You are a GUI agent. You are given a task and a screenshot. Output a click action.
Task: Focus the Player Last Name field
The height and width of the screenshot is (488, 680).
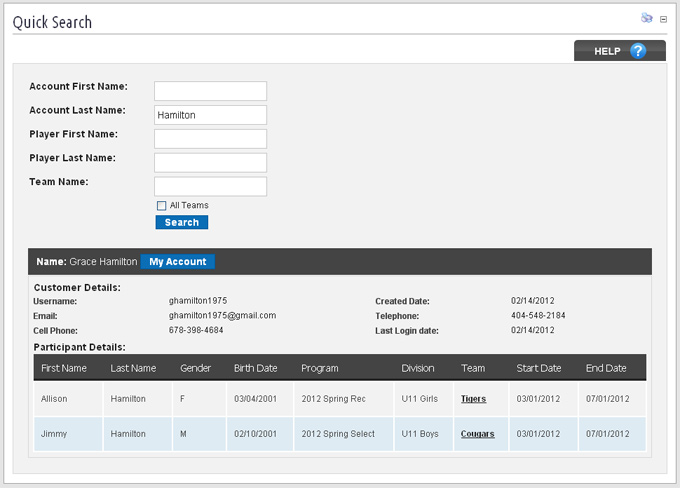210,163
